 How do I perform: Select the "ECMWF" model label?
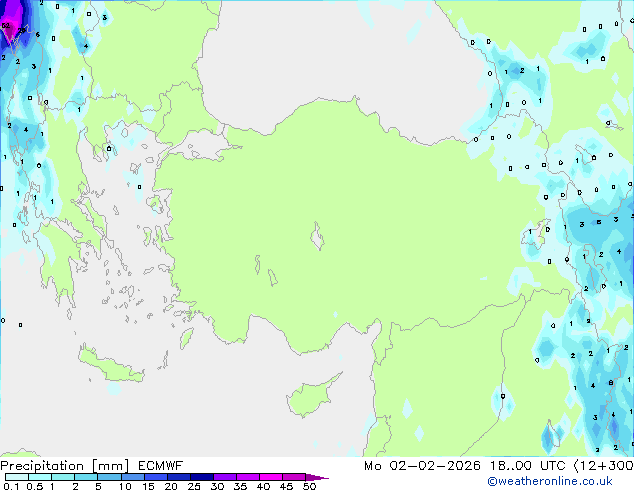click(x=161, y=466)
